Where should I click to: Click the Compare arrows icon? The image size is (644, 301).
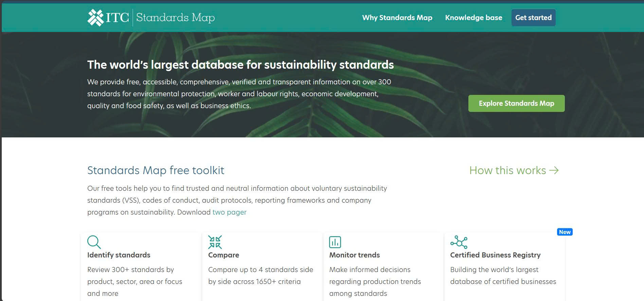click(215, 242)
